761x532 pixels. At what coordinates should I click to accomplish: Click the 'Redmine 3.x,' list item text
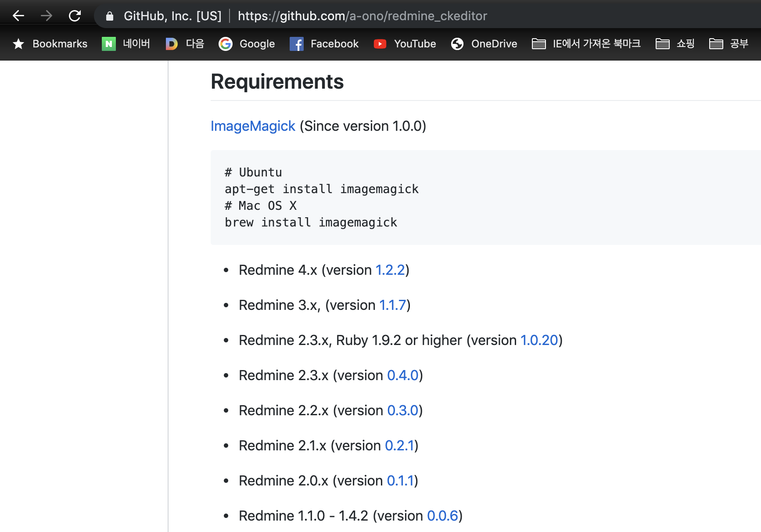tap(280, 305)
